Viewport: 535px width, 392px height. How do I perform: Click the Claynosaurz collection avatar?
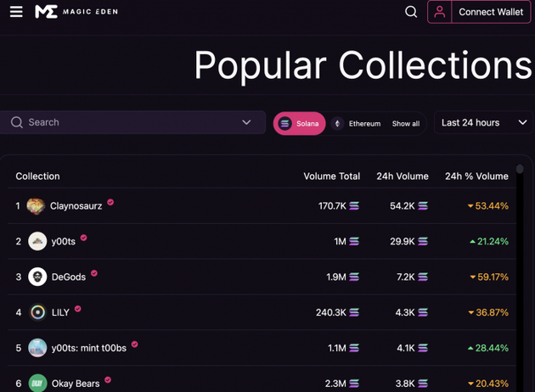pyautogui.click(x=36, y=206)
